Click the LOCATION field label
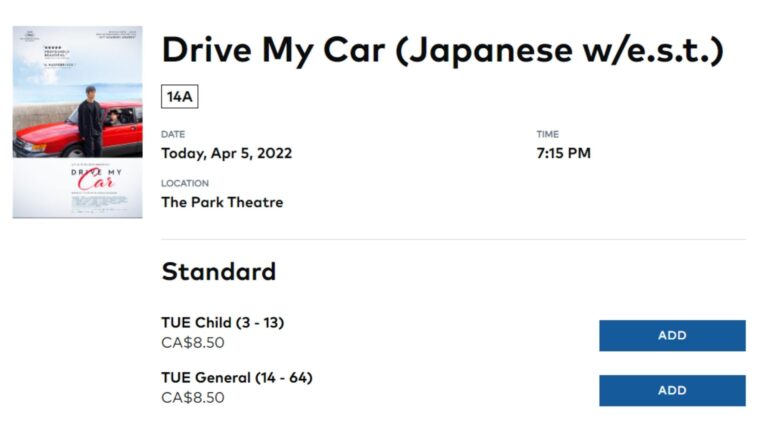This screenshot has width=768, height=432. pyautogui.click(x=185, y=184)
